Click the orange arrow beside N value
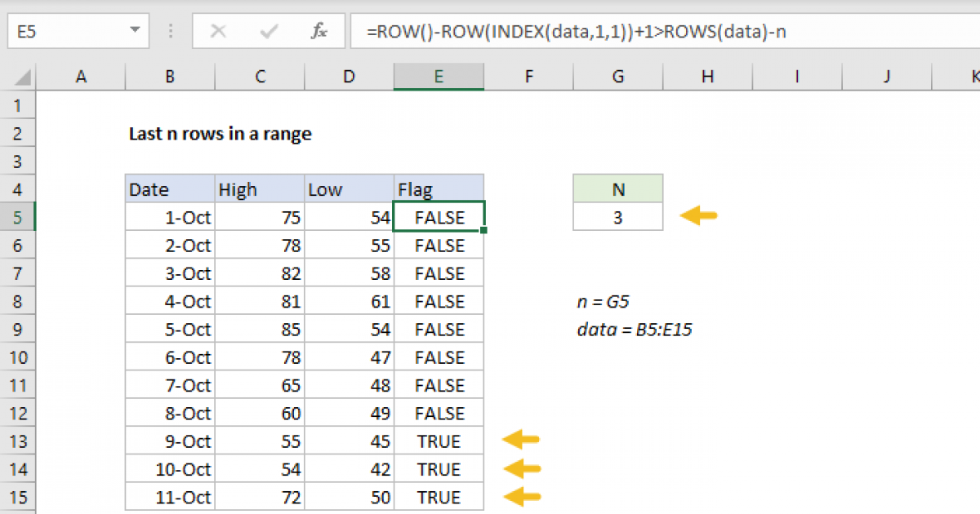Image resolution: width=980 pixels, height=514 pixels. (x=698, y=217)
